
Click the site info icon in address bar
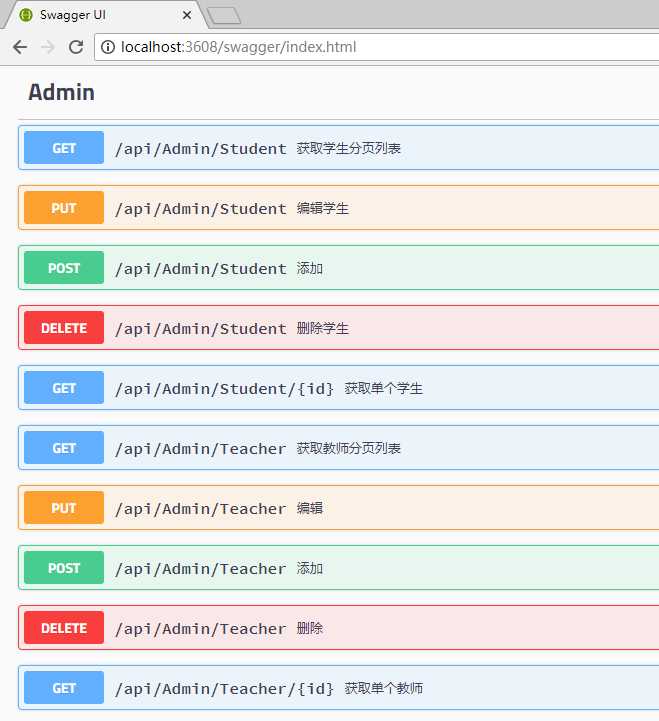pos(108,47)
